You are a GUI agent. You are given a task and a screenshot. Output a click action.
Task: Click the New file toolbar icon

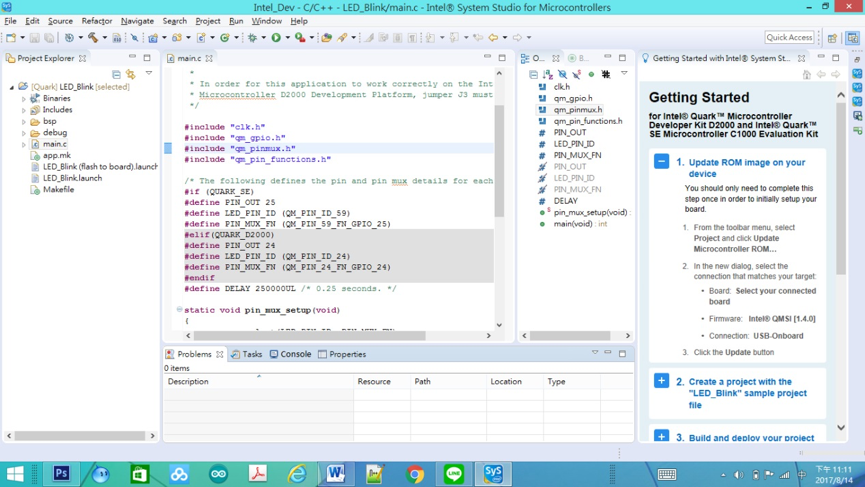(x=10, y=38)
